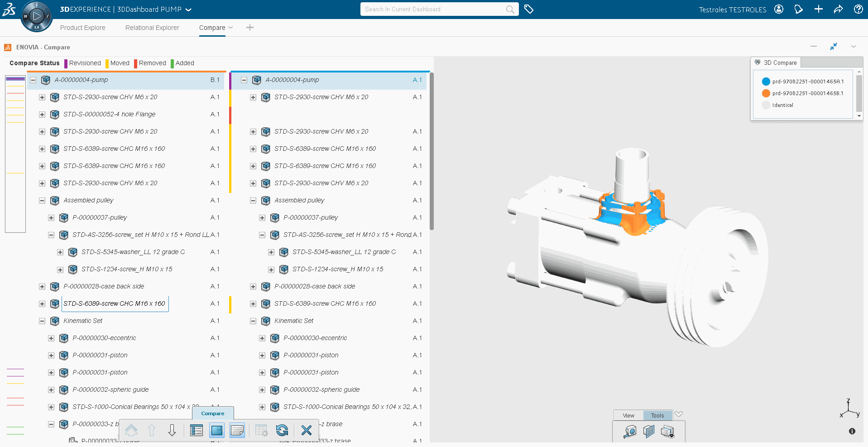Select the Measure tape tool
The image size is (868, 447).
pos(629,432)
